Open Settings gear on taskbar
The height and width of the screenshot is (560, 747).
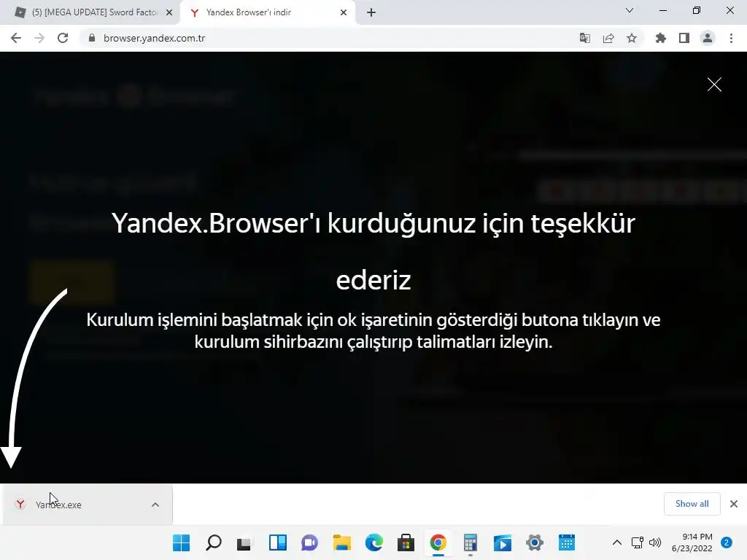coord(535,542)
